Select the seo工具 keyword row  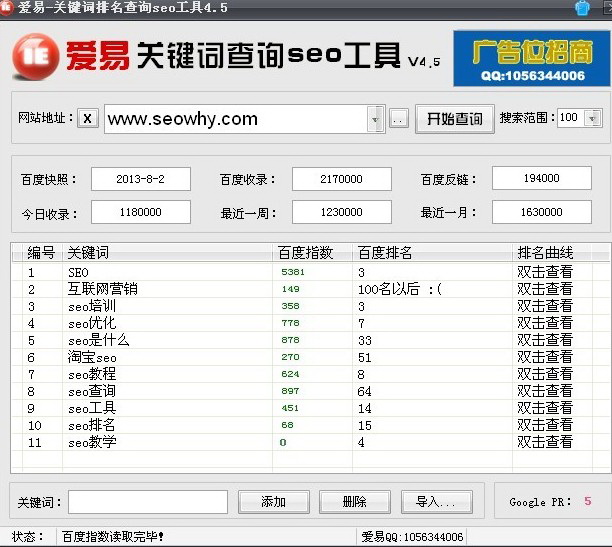[x=310, y=408]
